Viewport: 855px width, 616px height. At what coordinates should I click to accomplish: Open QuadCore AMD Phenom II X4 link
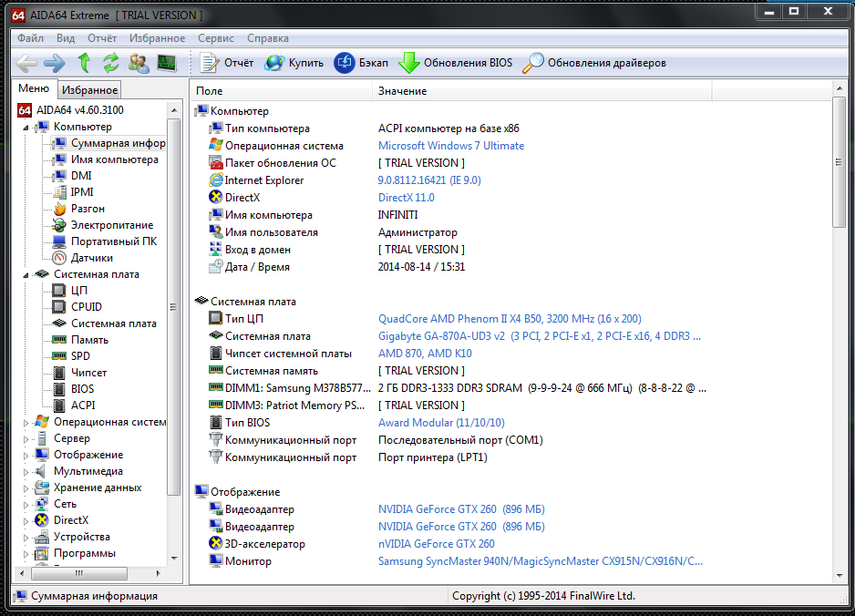510,318
